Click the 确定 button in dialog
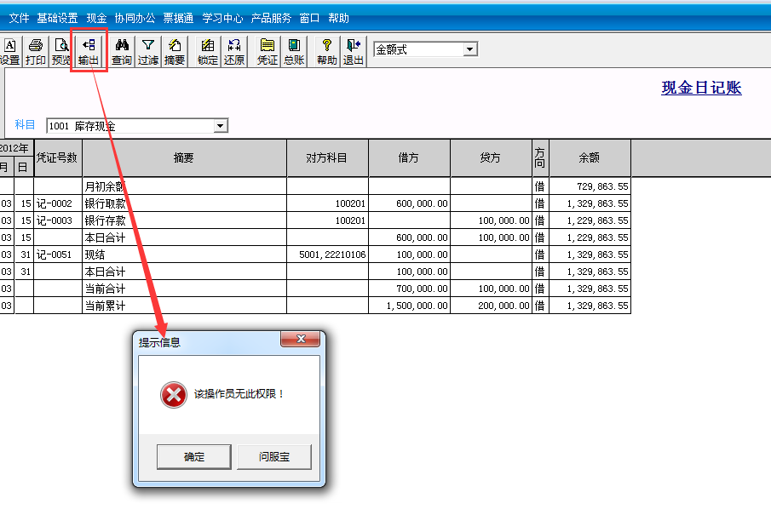Screen dimensions: 771x532 pyautogui.click(x=194, y=457)
